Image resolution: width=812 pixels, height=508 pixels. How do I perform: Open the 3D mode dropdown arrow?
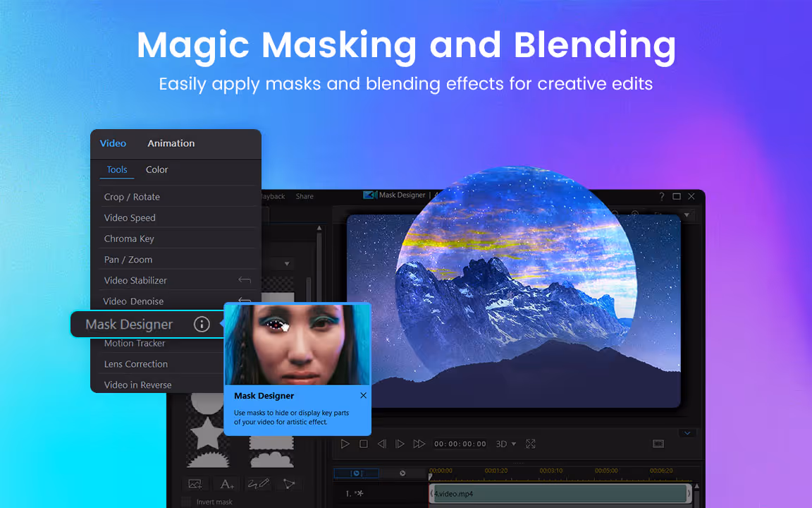click(514, 444)
